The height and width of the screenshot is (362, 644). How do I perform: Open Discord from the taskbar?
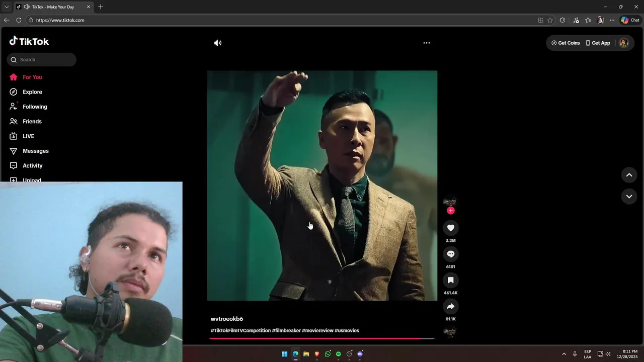coord(360,354)
